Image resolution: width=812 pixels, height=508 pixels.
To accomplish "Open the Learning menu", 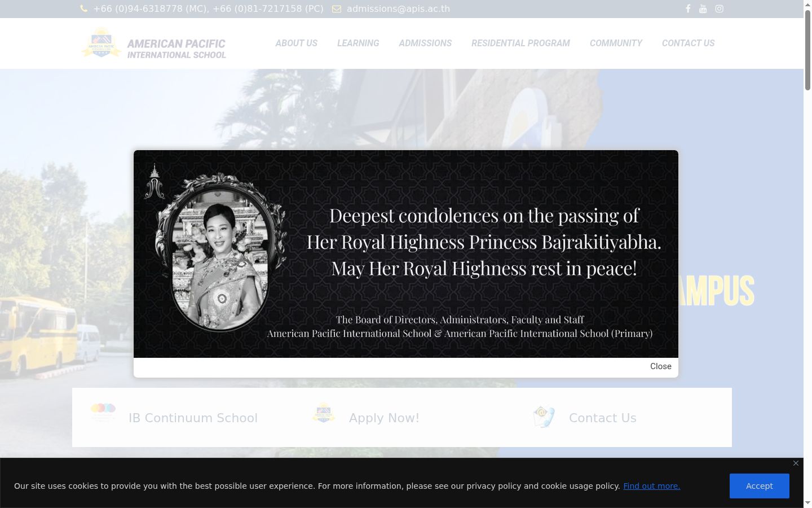I will coord(358,43).
